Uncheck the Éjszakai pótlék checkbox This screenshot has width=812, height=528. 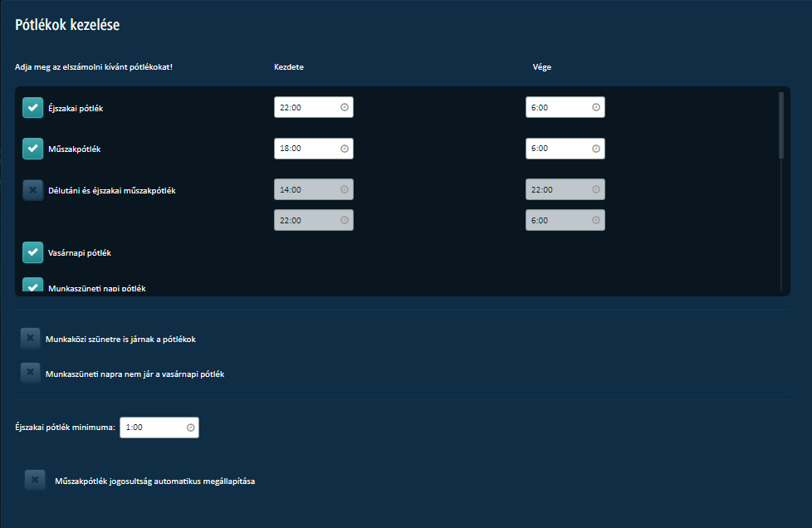tap(32, 108)
